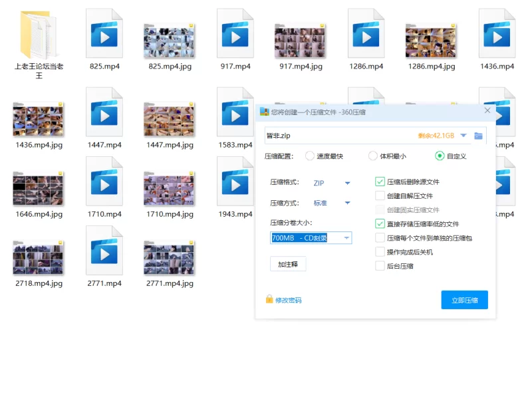The width and height of the screenshot is (532, 399).
Task: Uncheck 压缩后删除源文件 checkbox
Action: click(x=380, y=182)
